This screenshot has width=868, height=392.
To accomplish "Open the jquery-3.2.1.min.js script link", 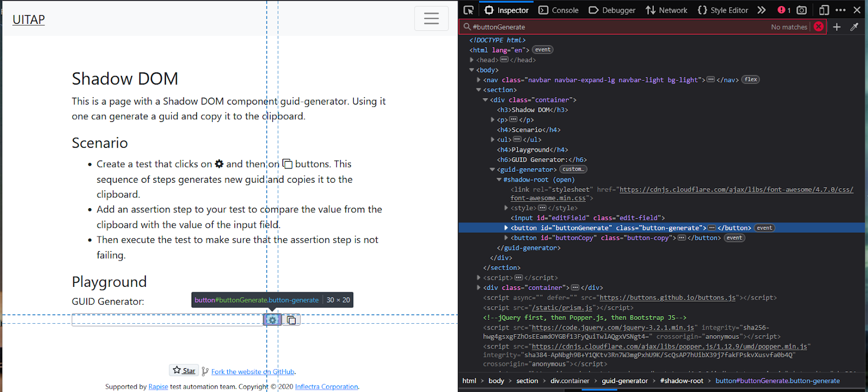I will [613, 327].
